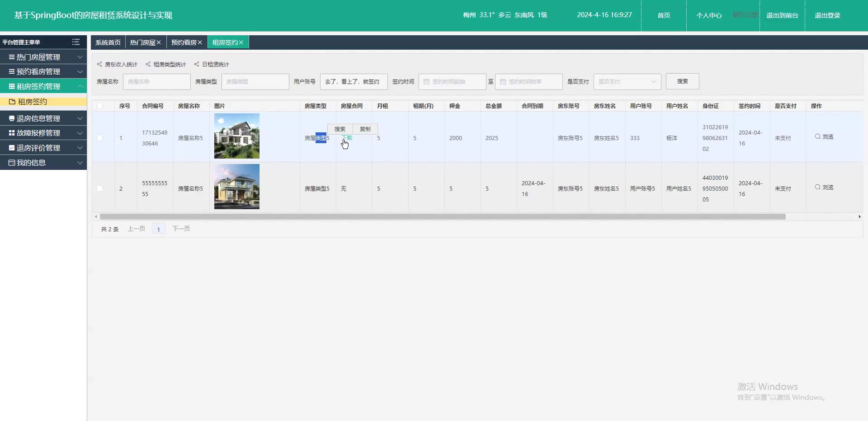This screenshot has height=421, width=868.
Task: Click the 热门房屋管理 menu icon
Action: pos(12,57)
